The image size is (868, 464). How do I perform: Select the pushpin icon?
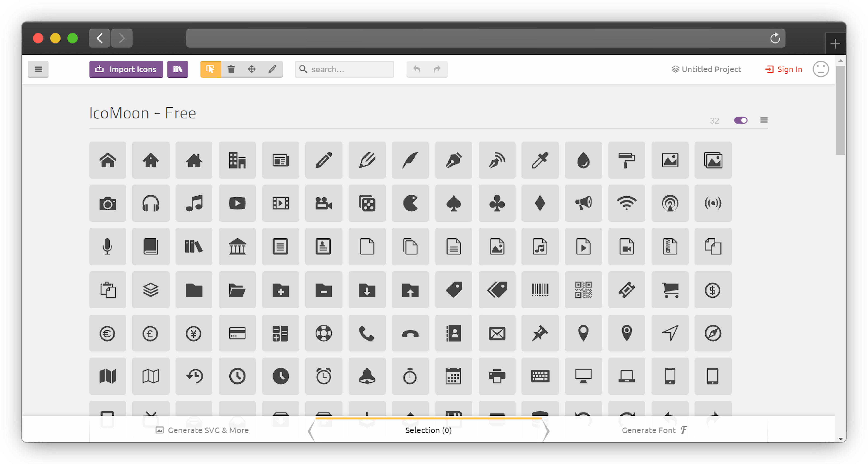pos(540,333)
